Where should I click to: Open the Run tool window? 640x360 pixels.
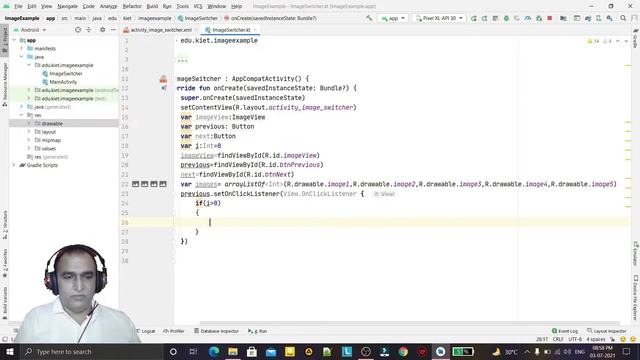coord(257,331)
